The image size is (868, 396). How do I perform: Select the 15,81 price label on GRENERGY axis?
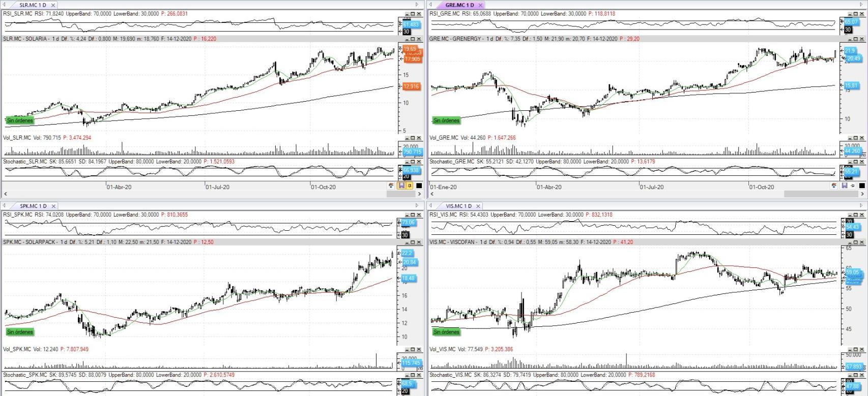pyautogui.click(x=851, y=85)
